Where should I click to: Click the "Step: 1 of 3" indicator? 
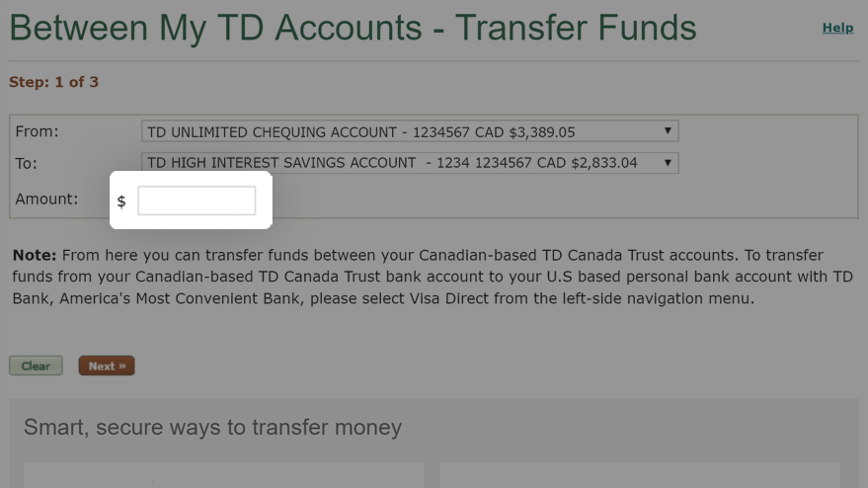(53, 82)
